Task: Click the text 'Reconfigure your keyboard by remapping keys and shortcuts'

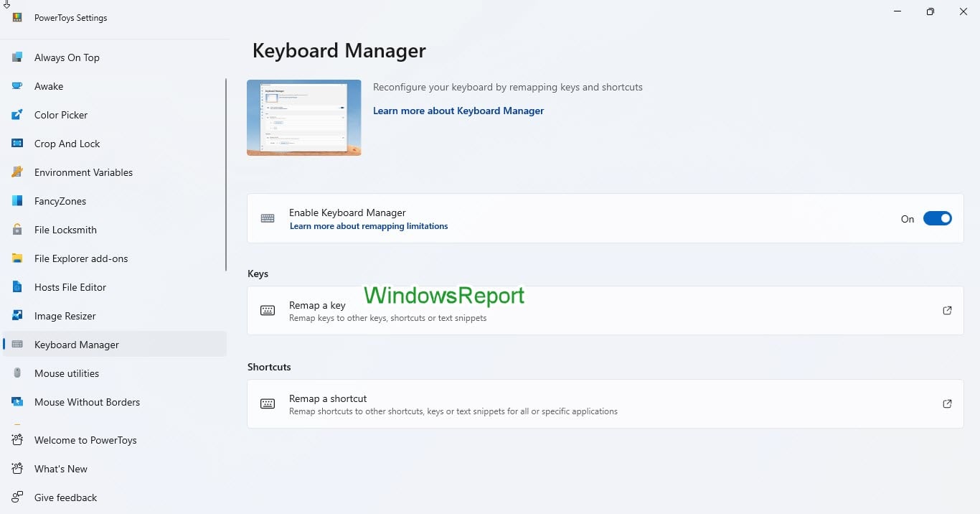Action: point(508,87)
